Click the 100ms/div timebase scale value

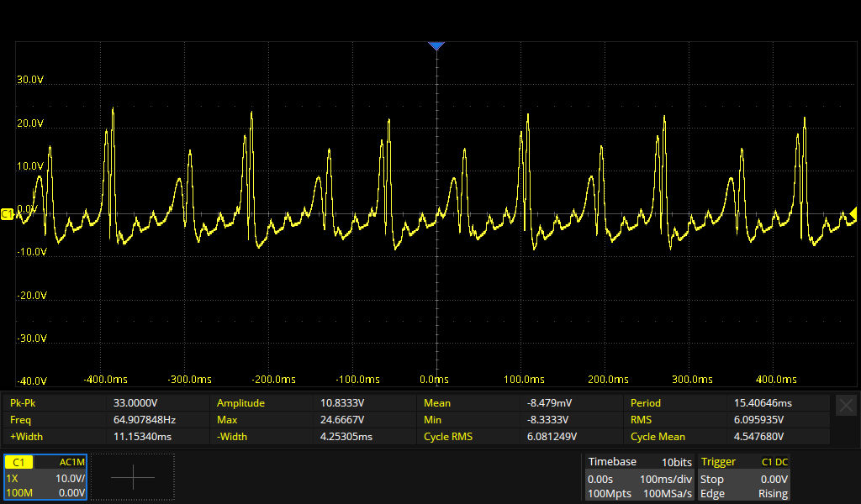pyautogui.click(x=667, y=478)
